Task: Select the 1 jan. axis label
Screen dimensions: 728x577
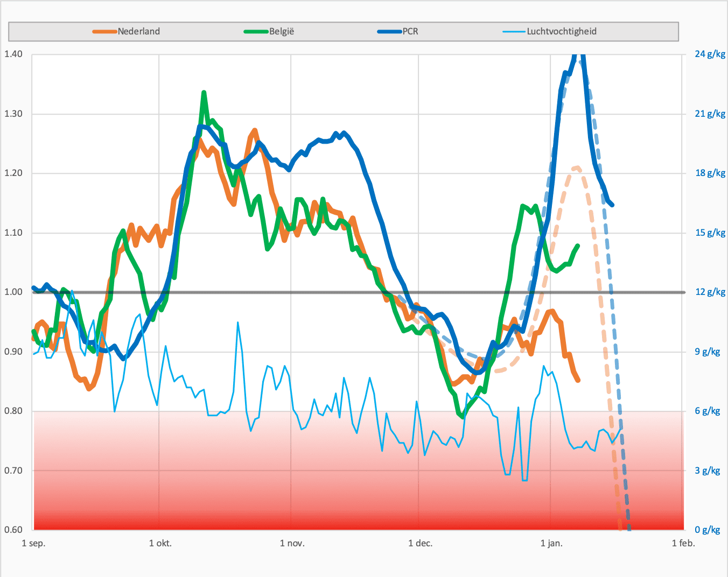Action: tap(551, 543)
